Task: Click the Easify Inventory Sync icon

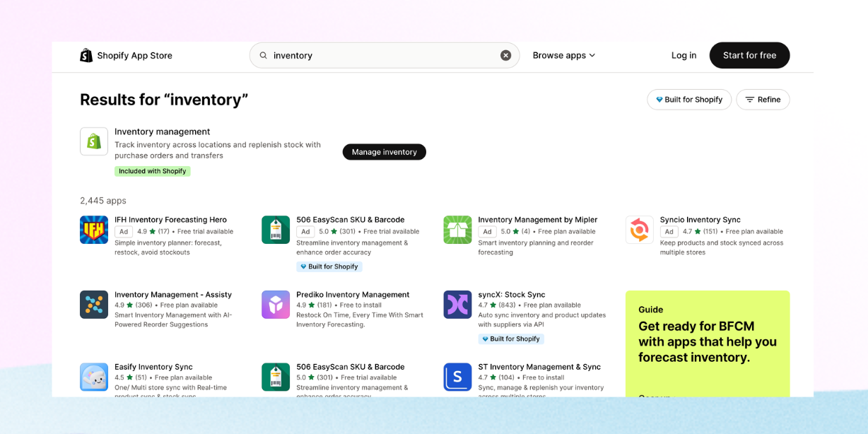Action: tap(94, 377)
